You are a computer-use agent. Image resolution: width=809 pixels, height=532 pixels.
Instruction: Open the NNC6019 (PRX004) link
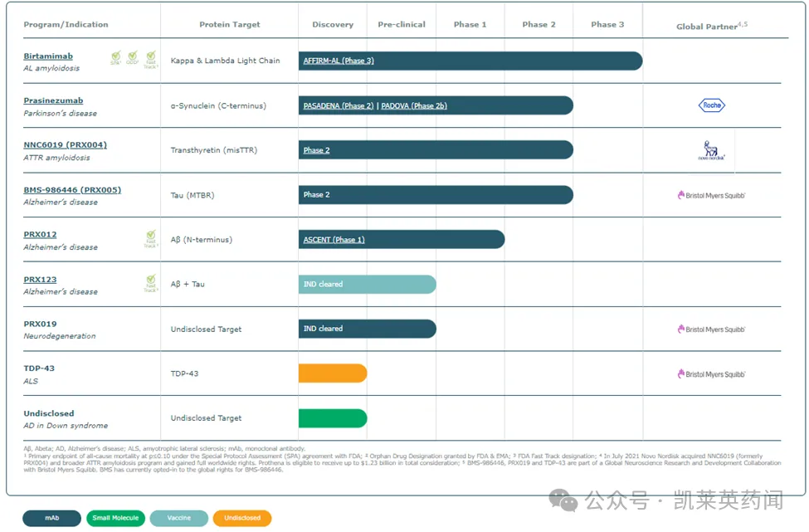click(x=65, y=145)
